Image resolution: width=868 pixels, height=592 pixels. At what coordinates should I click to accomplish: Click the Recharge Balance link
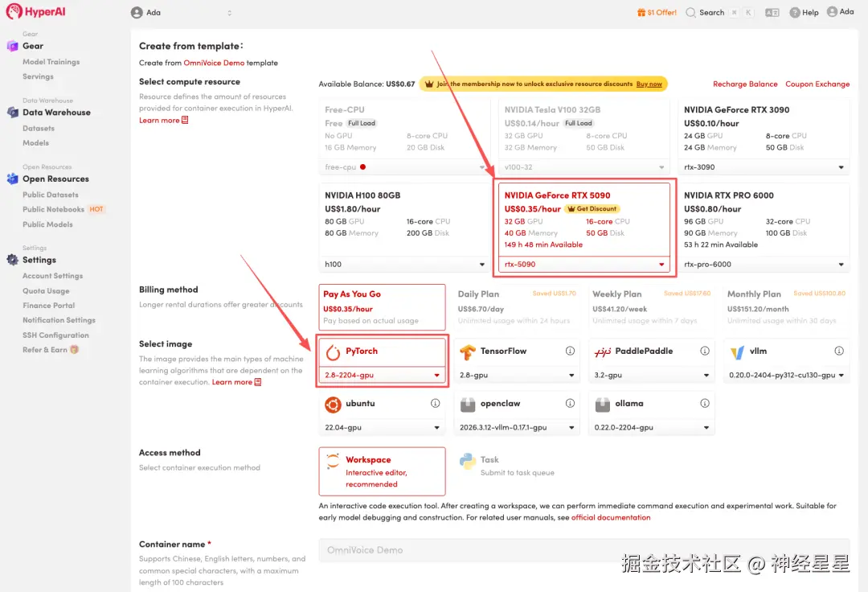pyautogui.click(x=745, y=84)
